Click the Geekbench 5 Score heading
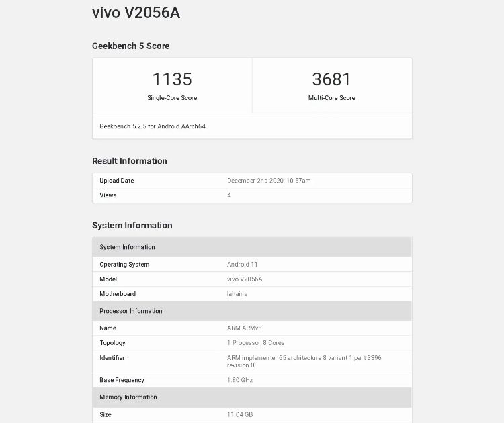The width and height of the screenshot is (504, 423). tap(130, 46)
